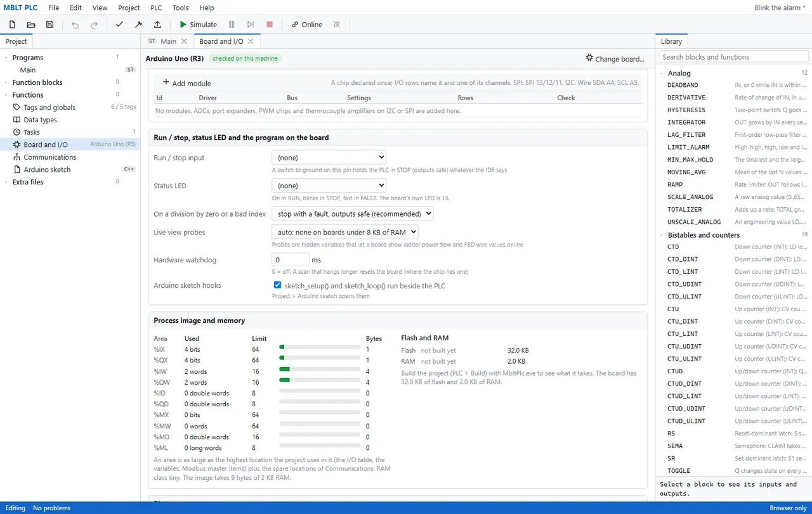Create a new project with the blank-page icon

pos(12,25)
